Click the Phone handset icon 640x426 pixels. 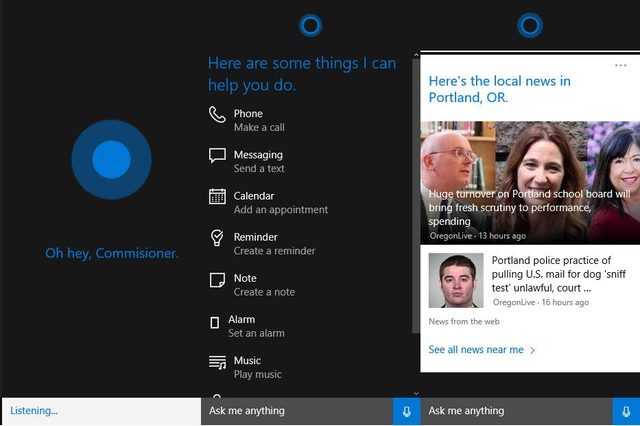point(217,115)
